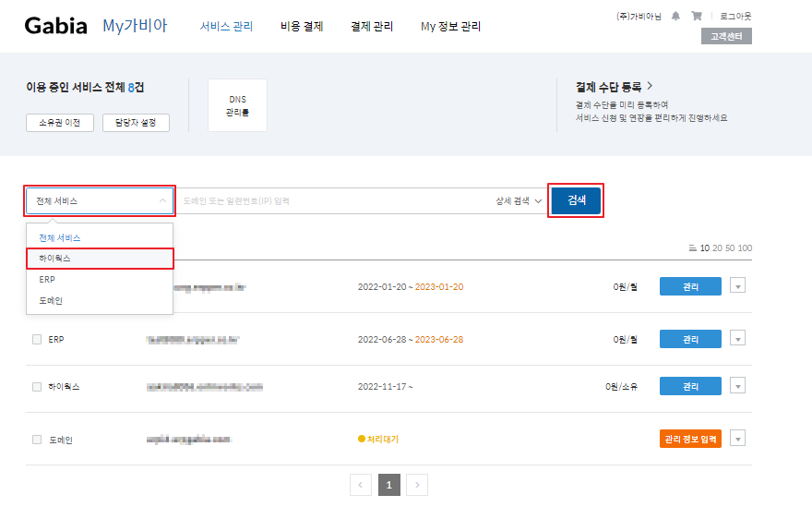
Task: Click the list view icon beside 10
Action: [x=692, y=248]
